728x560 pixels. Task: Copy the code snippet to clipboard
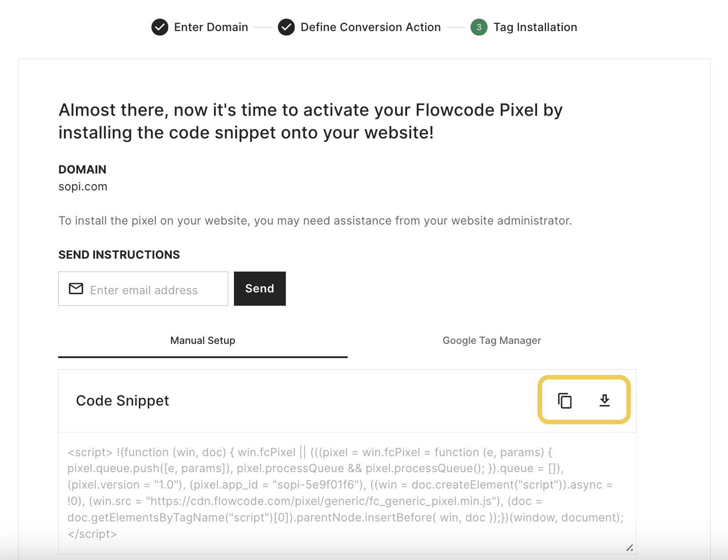pyautogui.click(x=565, y=401)
